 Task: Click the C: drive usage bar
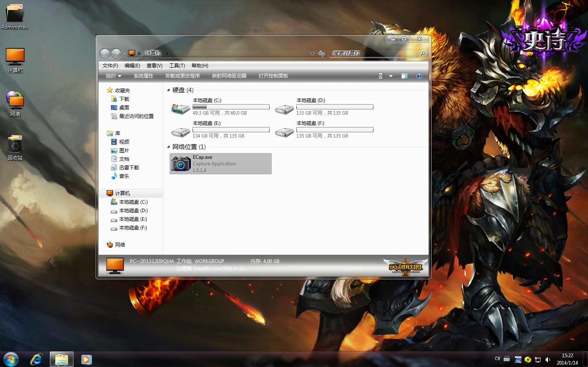pyautogui.click(x=231, y=107)
